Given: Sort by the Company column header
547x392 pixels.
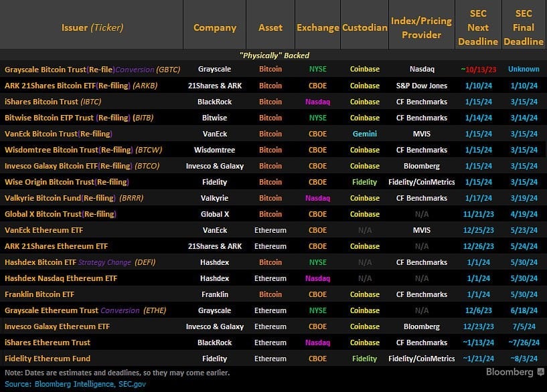Looking at the screenshot, I should (x=215, y=28).
